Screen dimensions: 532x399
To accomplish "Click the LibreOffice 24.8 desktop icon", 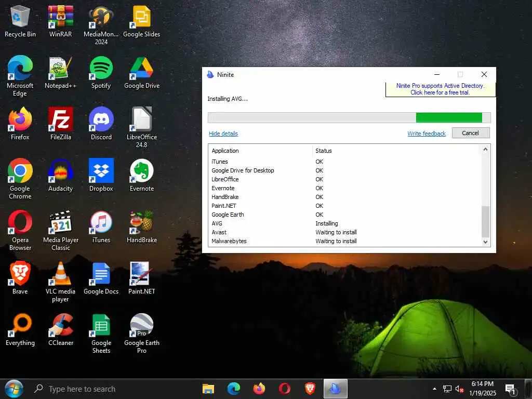I will tap(141, 128).
